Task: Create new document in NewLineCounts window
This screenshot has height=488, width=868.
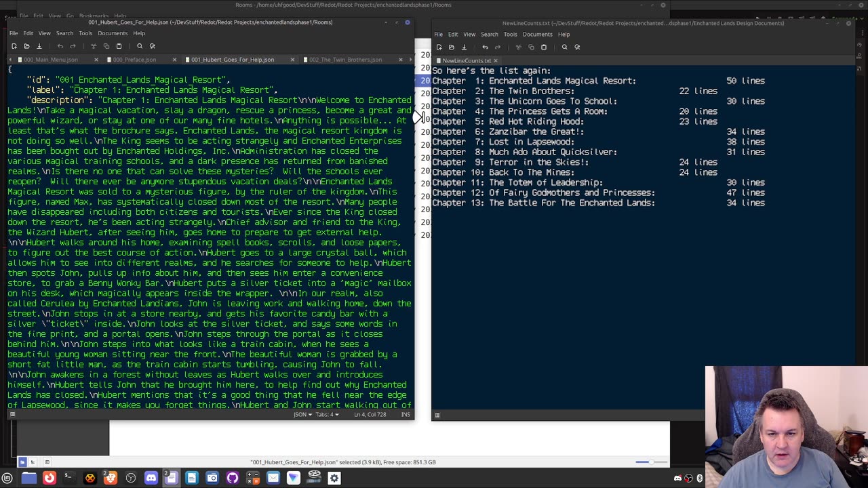Action: coord(439,47)
